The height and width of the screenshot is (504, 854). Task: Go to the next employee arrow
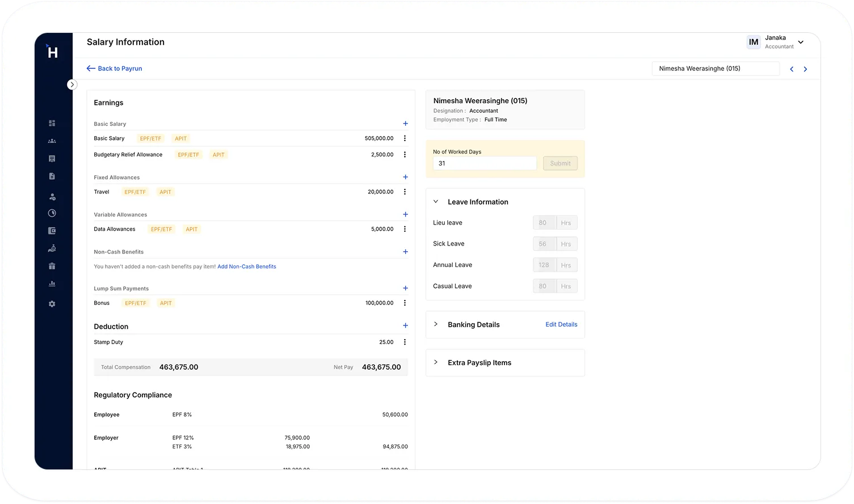tap(805, 69)
